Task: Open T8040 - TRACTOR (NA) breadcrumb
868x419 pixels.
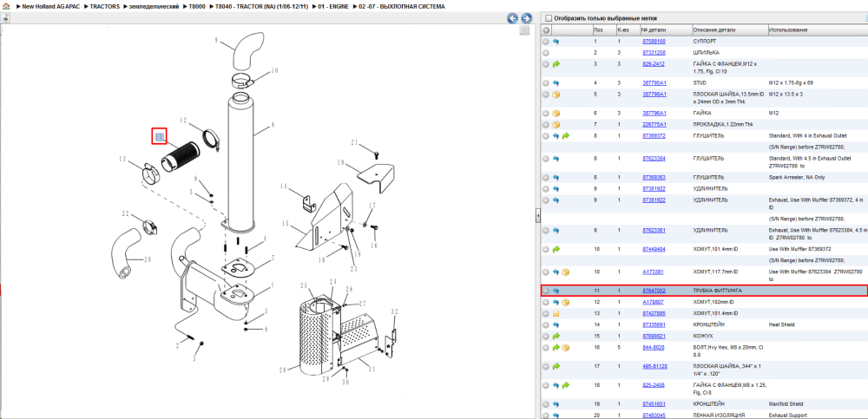Action: point(261,6)
